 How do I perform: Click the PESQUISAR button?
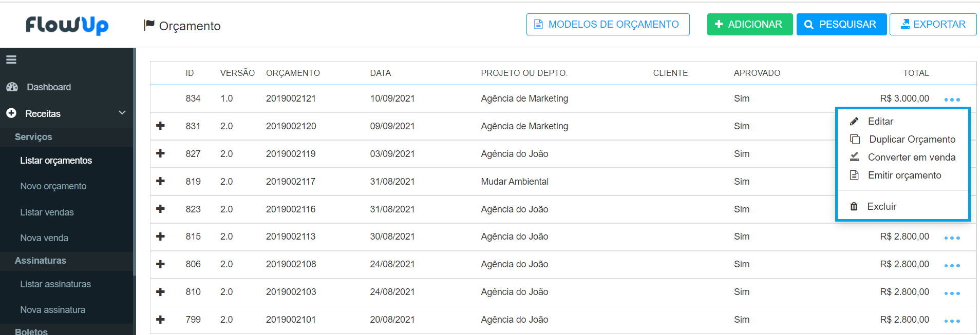(841, 24)
